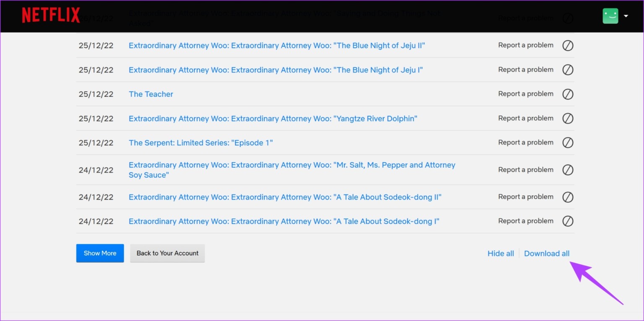Image resolution: width=644 pixels, height=321 pixels.
Task: Report a problem for "The Teacher"
Action: pyautogui.click(x=525, y=93)
